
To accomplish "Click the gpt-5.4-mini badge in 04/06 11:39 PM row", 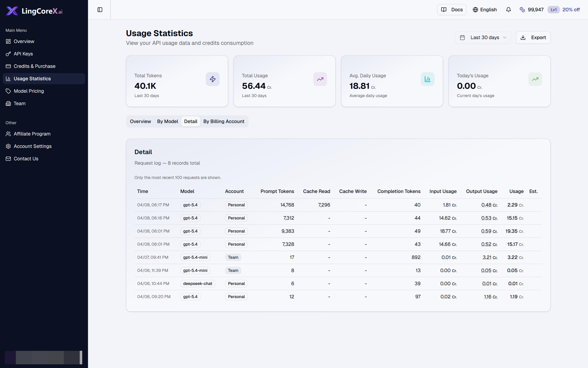I will (x=195, y=270).
